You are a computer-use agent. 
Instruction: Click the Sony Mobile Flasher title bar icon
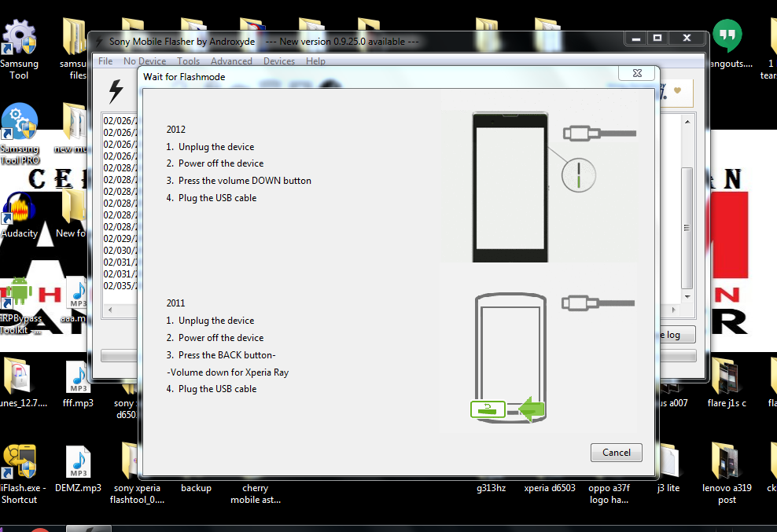[99, 42]
